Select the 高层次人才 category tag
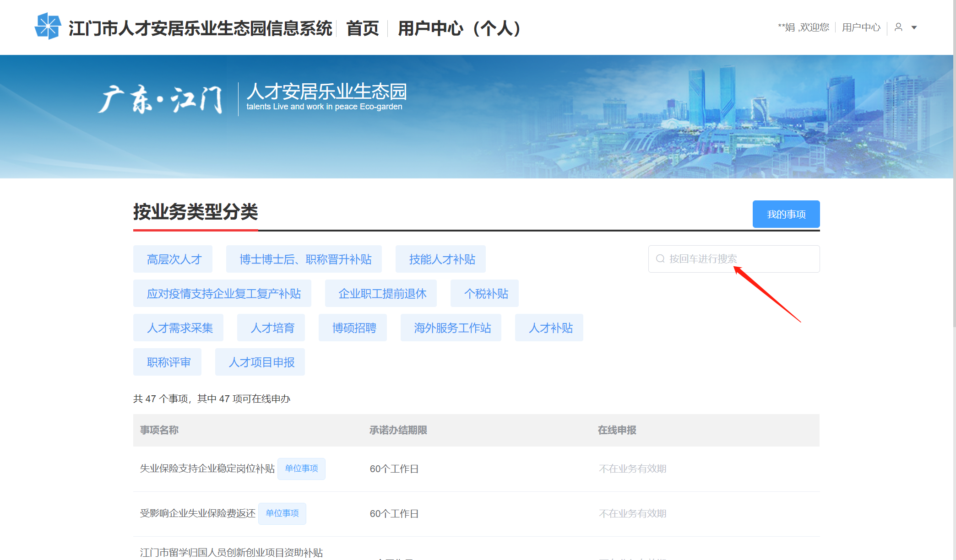956x560 pixels. click(x=173, y=259)
